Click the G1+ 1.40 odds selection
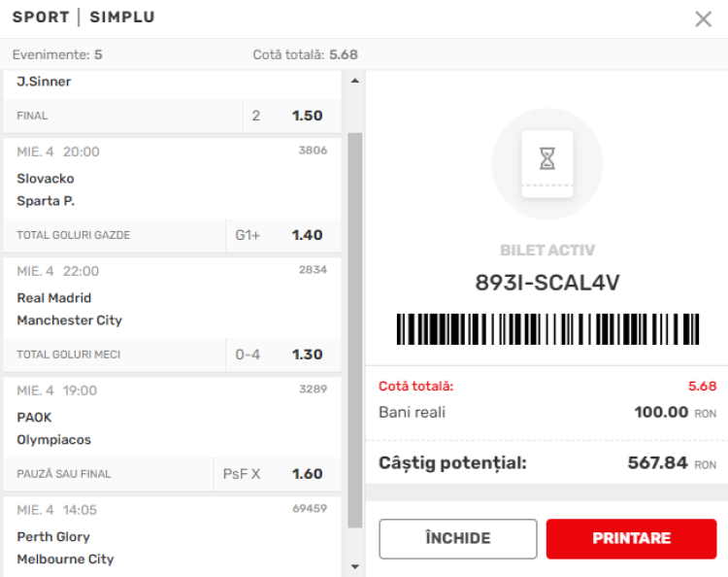The image size is (728, 577). coord(307,235)
